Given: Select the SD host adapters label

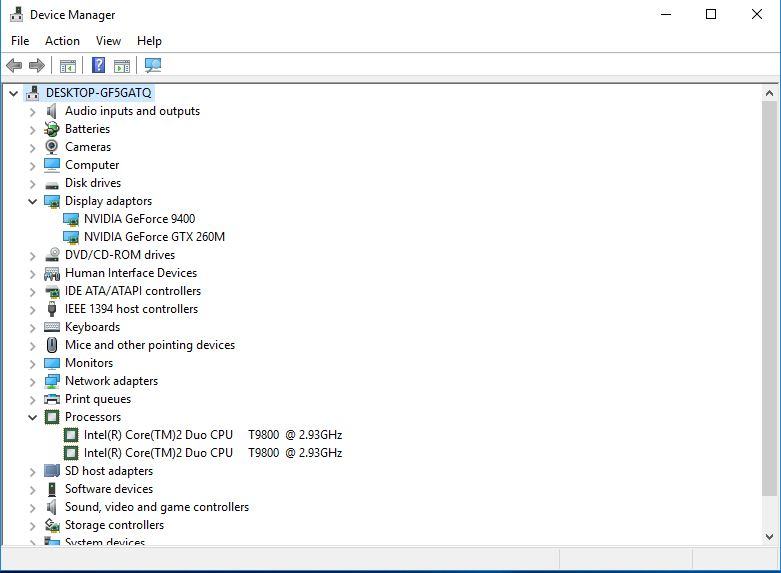Looking at the screenshot, I should click(109, 471).
